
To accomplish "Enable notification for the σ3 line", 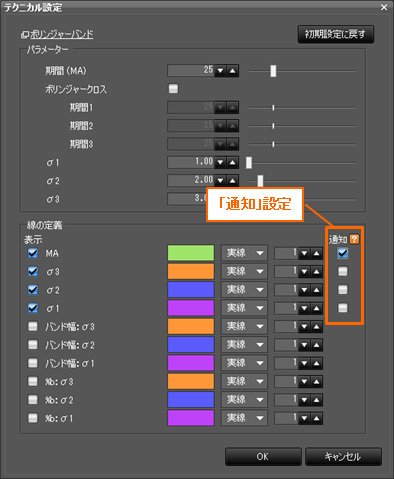I will (342, 271).
